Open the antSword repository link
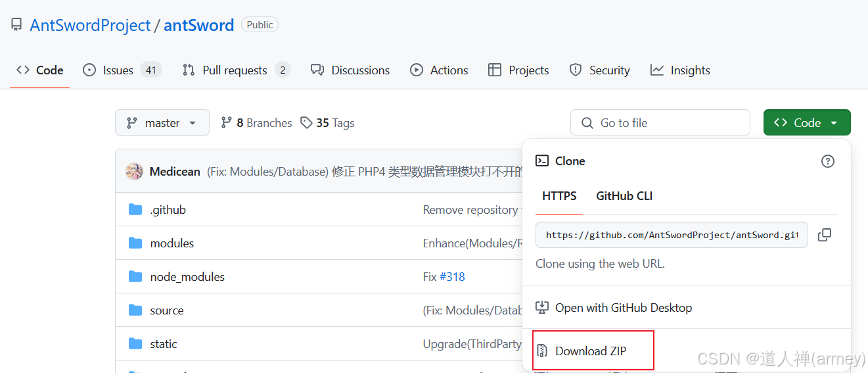This screenshot has height=373, width=868. 198,25
